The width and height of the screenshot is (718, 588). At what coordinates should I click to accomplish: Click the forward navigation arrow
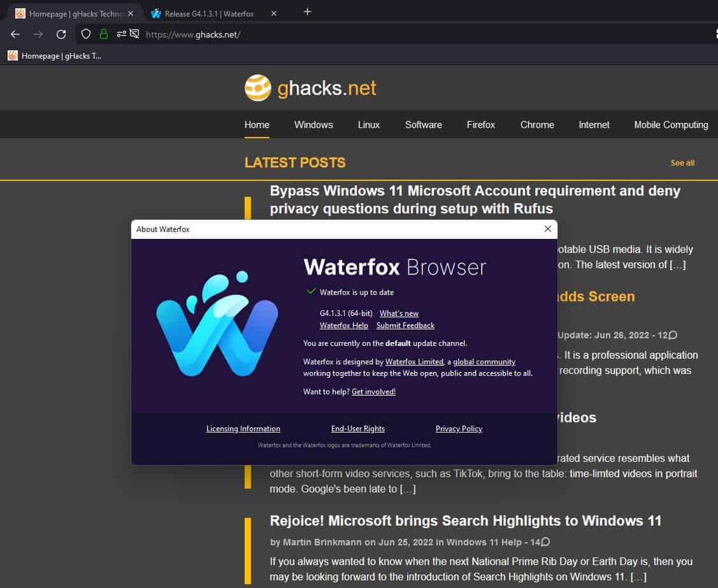click(38, 34)
